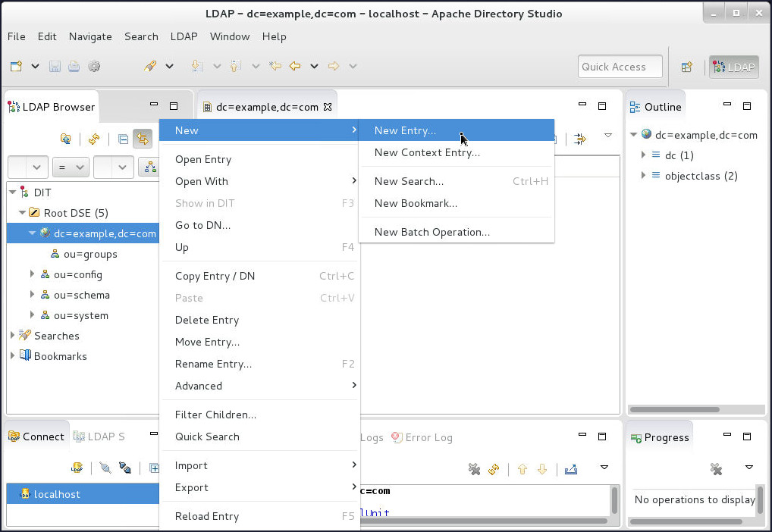Click the Collapse All icon in LDAP Browser
Screen dimensions: 772x532
(123, 139)
